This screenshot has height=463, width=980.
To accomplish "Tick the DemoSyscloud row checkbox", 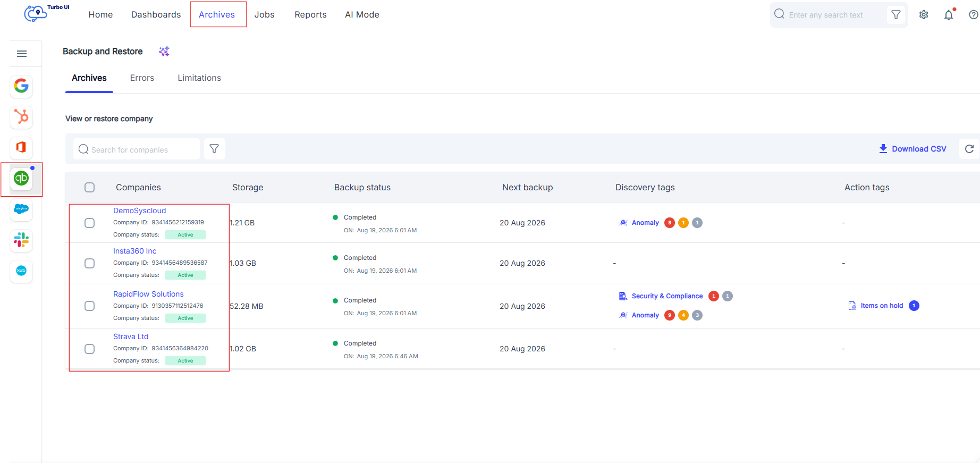I will click(x=90, y=223).
